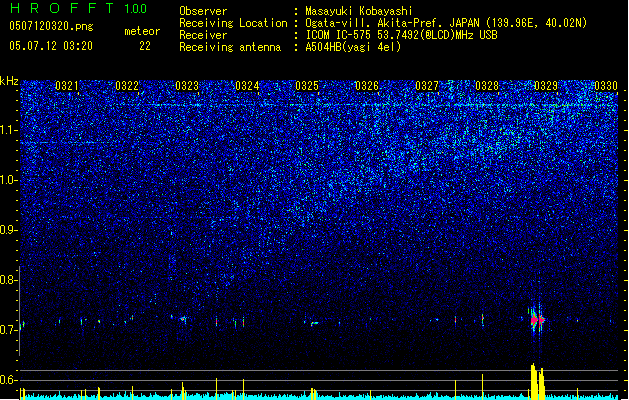This screenshot has width=629, height=400.
Task: Click the 0.8 kHz axis tick label
Action: pyautogui.click(x=8, y=280)
